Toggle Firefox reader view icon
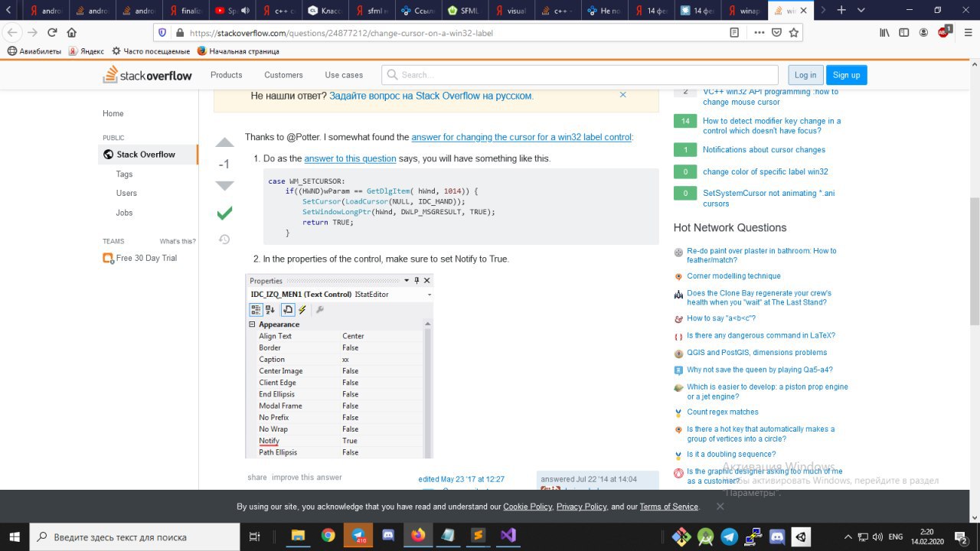This screenshot has height=551, width=980. pos(735,33)
